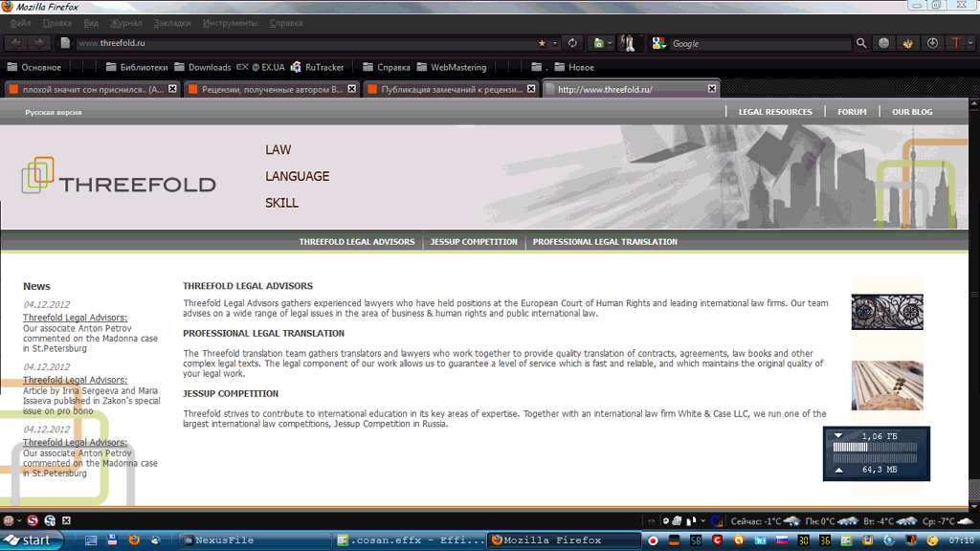The image size is (980, 551).
Task: Bookmark this page with the star icon
Action: (x=542, y=43)
